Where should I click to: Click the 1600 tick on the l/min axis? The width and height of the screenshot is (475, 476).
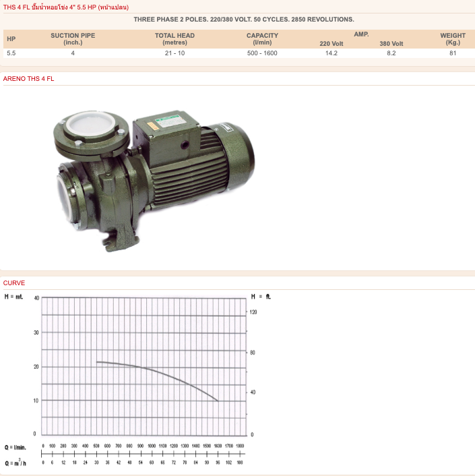(x=218, y=446)
